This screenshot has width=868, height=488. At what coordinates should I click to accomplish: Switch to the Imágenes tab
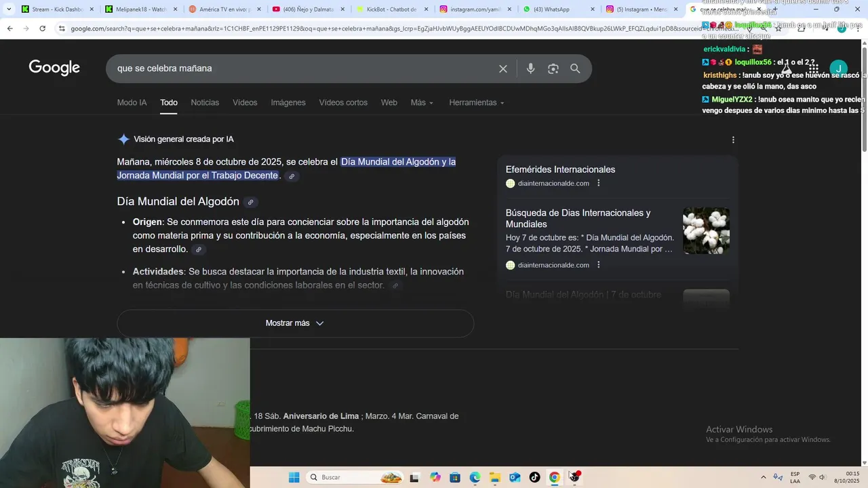(288, 102)
